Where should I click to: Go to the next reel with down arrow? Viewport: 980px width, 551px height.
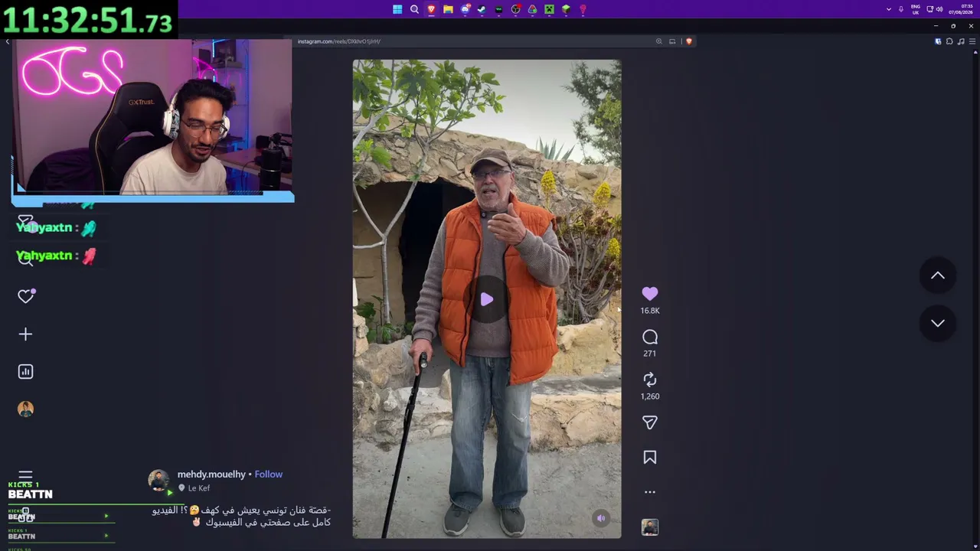938,323
